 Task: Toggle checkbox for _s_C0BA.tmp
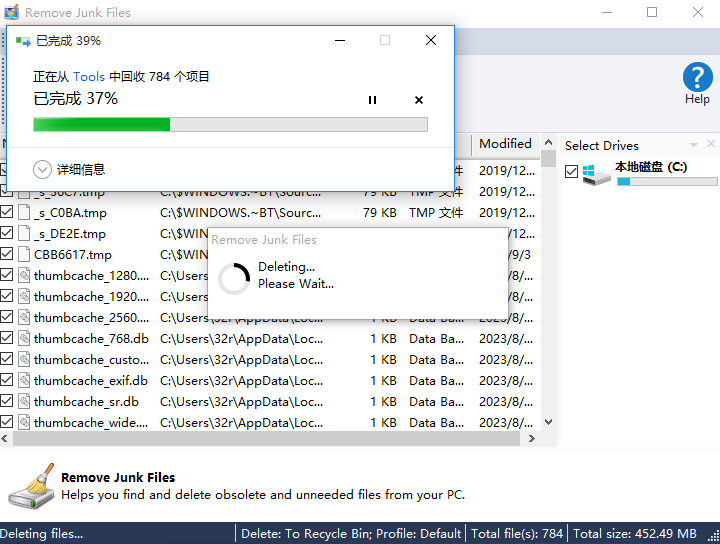[6, 212]
